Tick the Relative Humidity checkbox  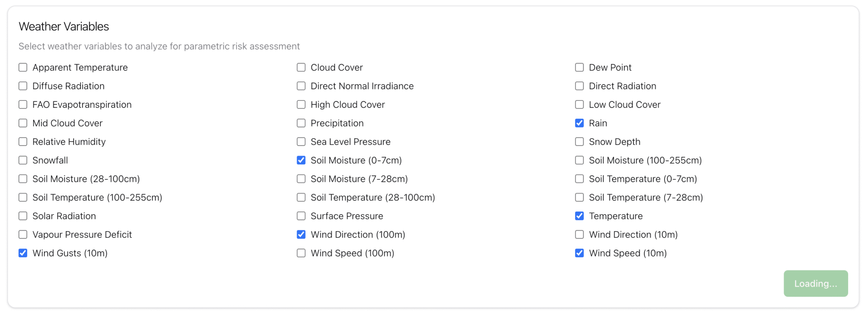pos(23,142)
